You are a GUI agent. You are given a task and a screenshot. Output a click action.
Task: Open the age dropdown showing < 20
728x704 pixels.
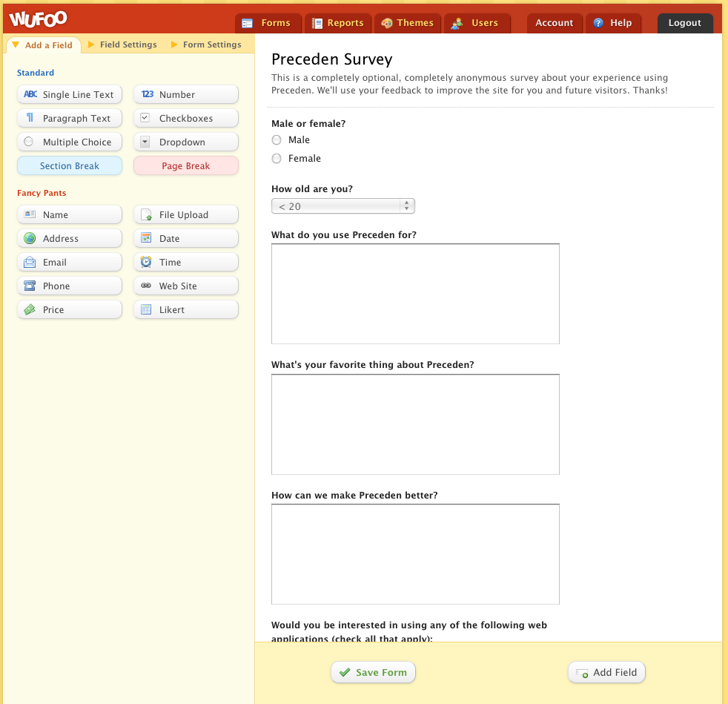[x=343, y=206]
